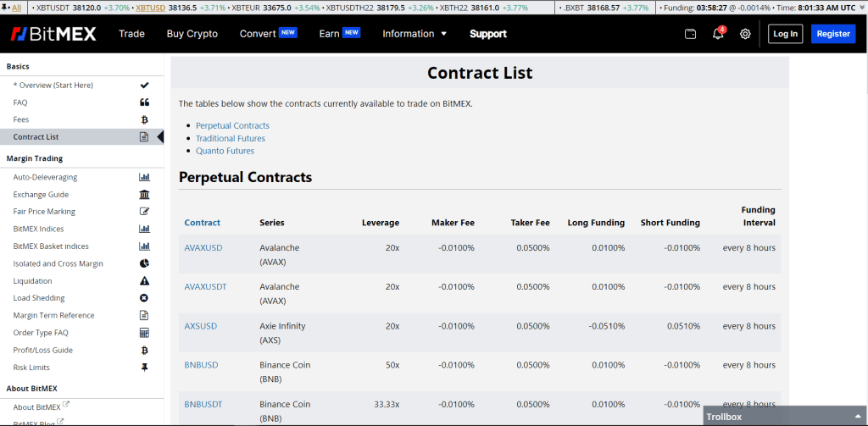Click the XBTUSD ticker link

149,8
